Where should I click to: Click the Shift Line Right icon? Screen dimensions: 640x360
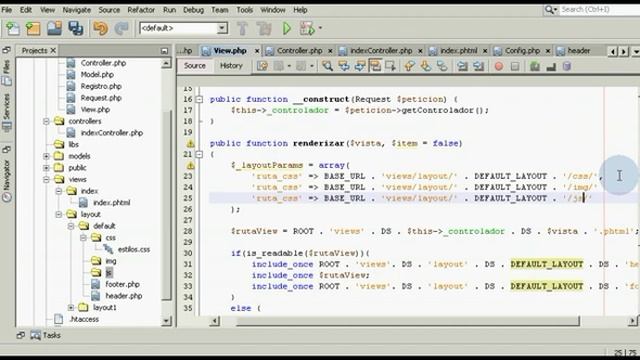[478, 66]
